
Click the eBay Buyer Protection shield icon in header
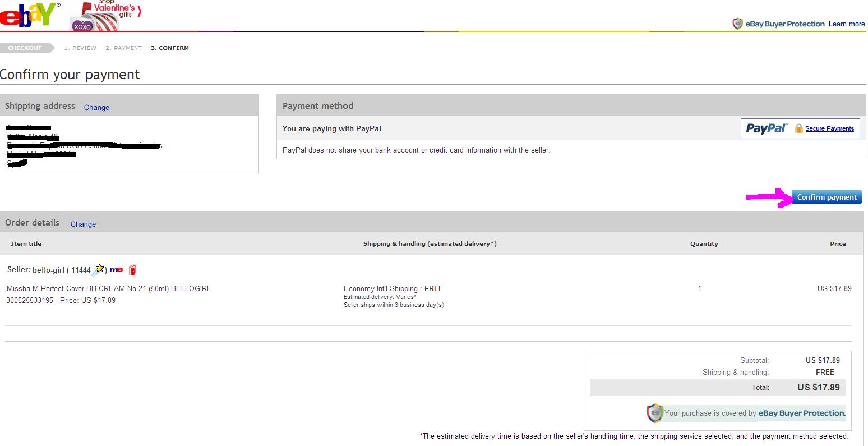(x=738, y=24)
